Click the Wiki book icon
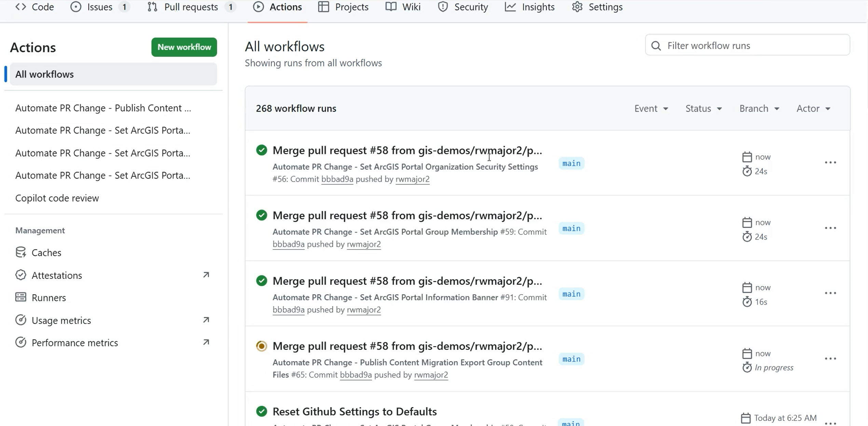The image size is (868, 426). click(390, 7)
